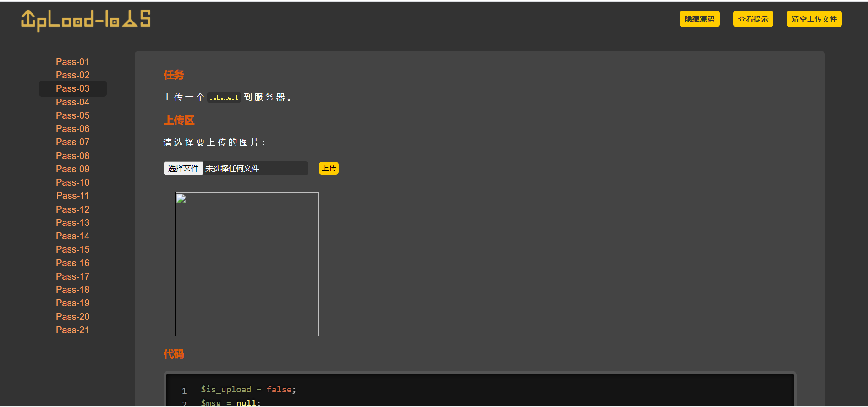Viewport: 868px width, 407px height.
Task: Clear uploads with 清空上传文件 button
Action: coord(814,19)
